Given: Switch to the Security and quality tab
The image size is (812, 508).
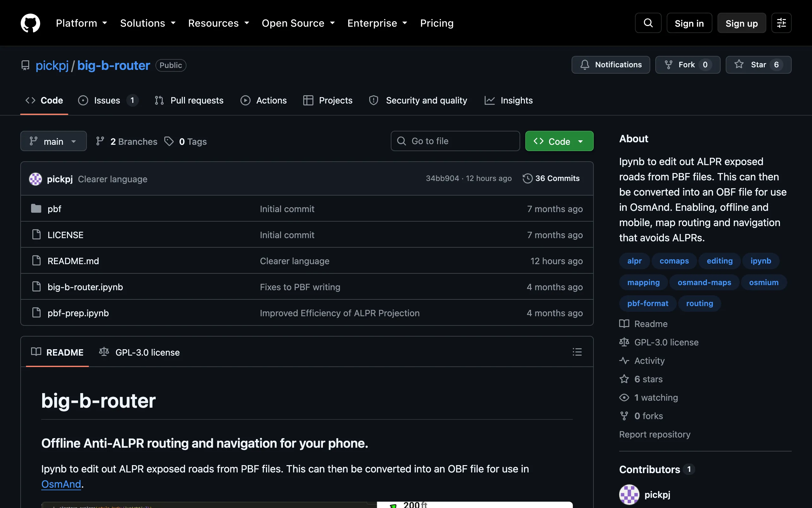Looking at the screenshot, I should tap(418, 100).
